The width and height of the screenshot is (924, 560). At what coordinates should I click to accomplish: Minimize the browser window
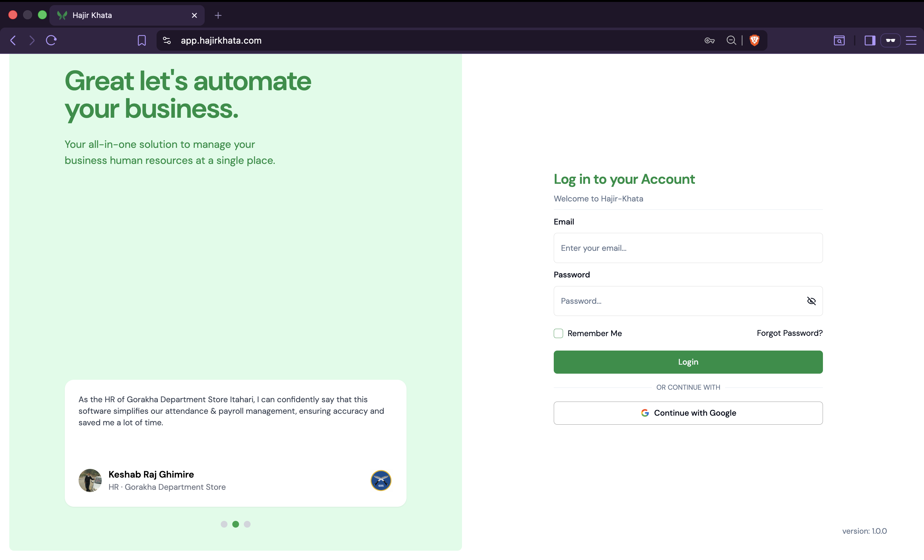tap(27, 15)
